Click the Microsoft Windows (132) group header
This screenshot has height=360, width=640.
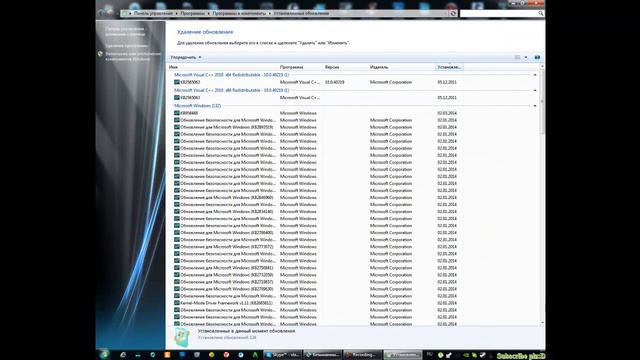(198, 106)
